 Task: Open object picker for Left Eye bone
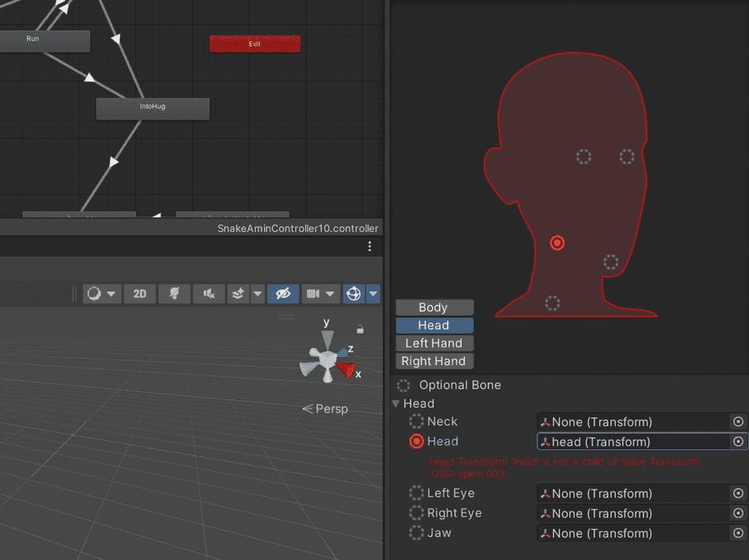coord(739,493)
